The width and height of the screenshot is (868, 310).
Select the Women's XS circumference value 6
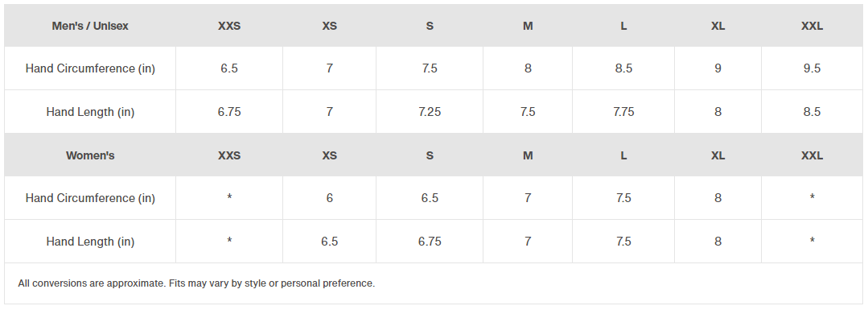(x=329, y=199)
